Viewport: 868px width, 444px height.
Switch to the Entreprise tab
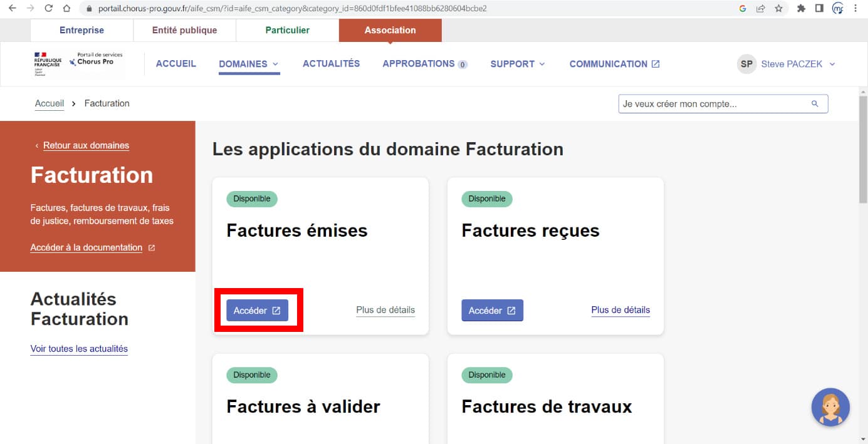81,30
